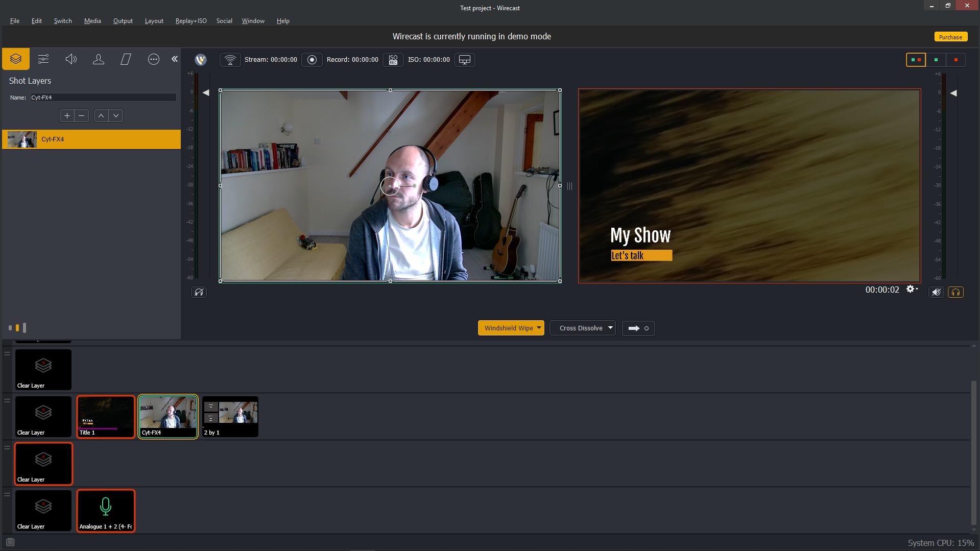Click the preview configuration icon below preview
Screen dimensions: 980x551
(199, 292)
